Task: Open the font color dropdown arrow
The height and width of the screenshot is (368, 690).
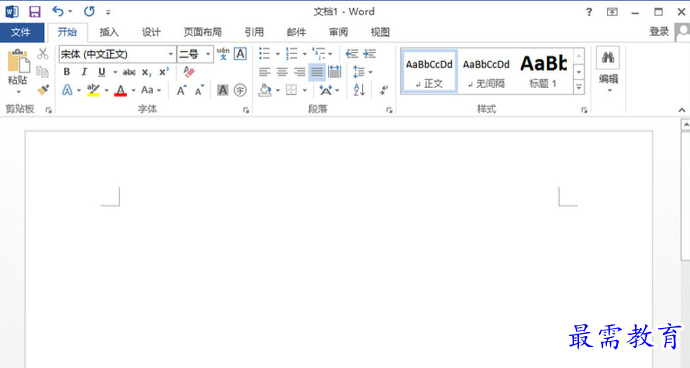Action: [134, 91]
